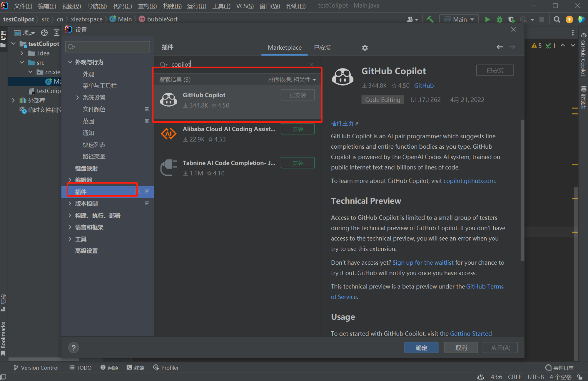Viewport: 588px width, 381px height.
Task: Click the green Run button in toolbar
Action: click(487, 19)
